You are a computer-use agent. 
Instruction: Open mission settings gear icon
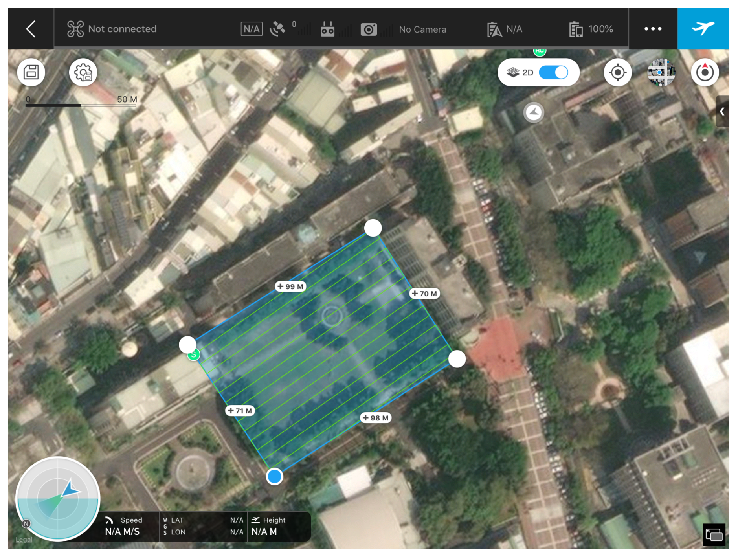coord(83,72)
